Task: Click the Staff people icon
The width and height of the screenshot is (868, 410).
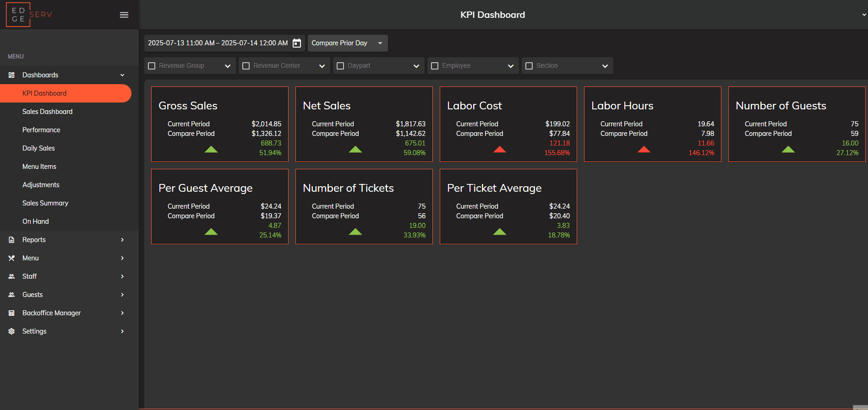Action: click(x=11, y=276)
